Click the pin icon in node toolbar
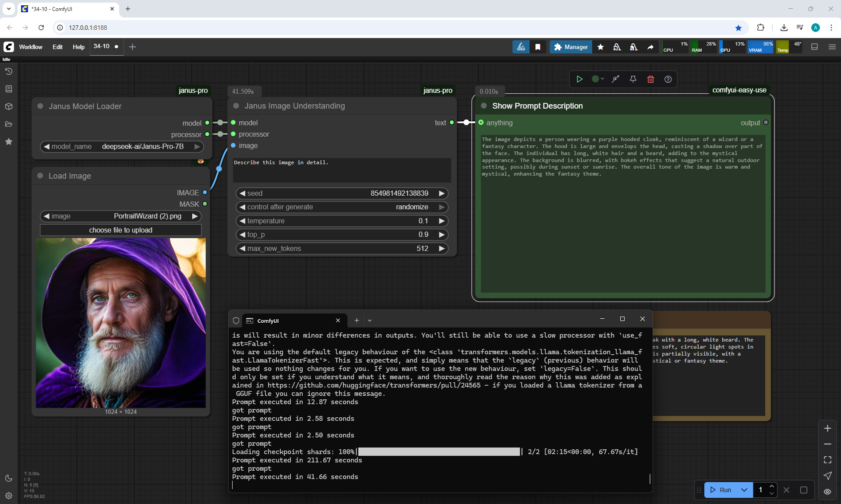Screen dimensions: 841x504 pos(633,79)
